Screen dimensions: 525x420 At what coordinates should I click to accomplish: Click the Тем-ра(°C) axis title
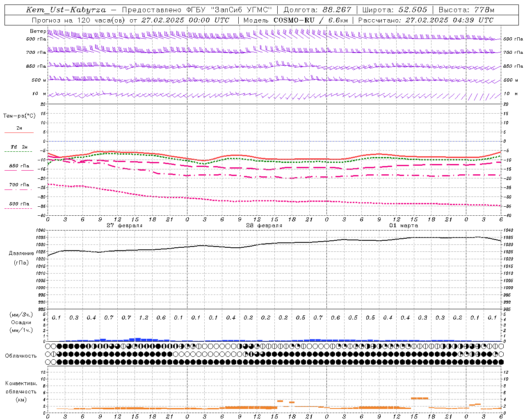19,116
